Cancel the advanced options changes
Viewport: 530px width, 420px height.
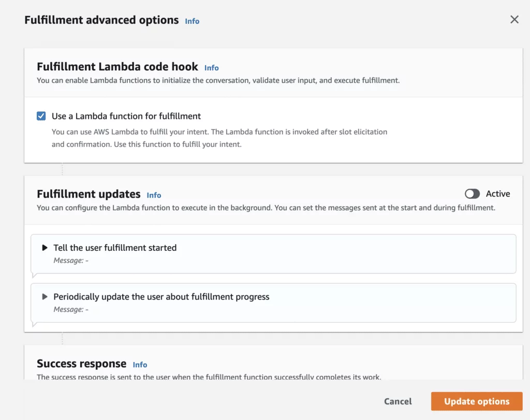pos(398,401)
